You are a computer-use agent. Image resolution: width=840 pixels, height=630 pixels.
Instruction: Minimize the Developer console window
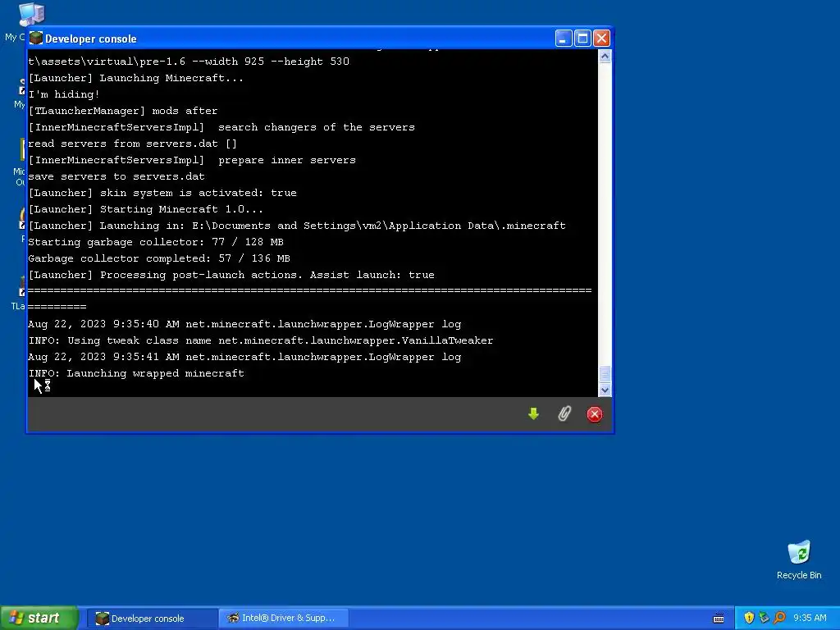564,38
